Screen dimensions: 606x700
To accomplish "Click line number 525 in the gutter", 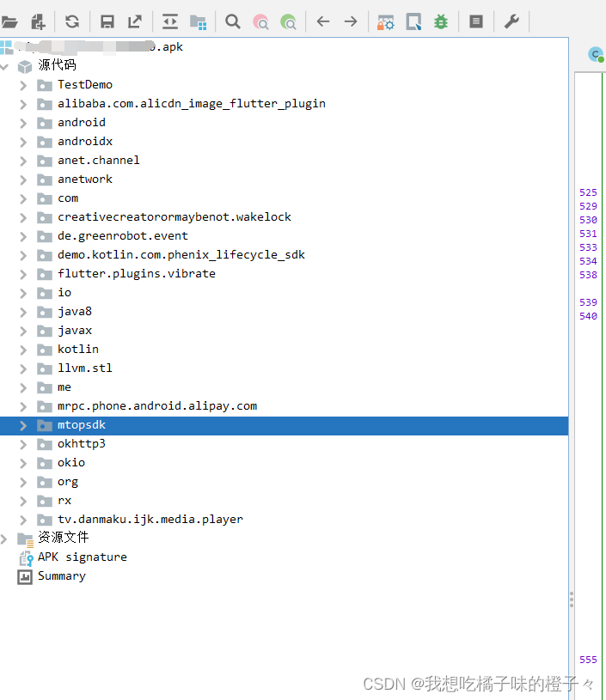I will tap(588, 193).
